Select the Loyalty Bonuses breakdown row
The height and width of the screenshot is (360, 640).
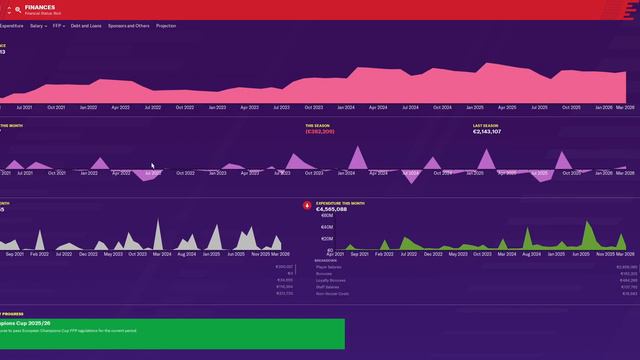coord(476,280)
